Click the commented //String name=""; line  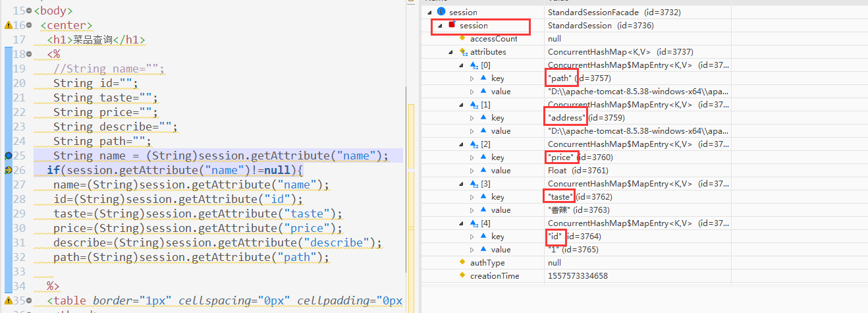coord(109,69)
